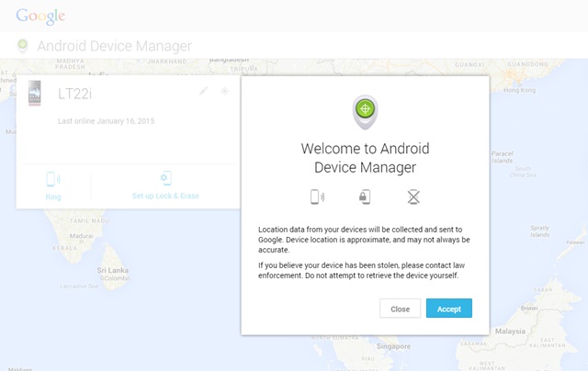The width and height of the screenshot is (588, 371).
Task: Click the Accept button in welcome dialog
Action: coord(449,309)
